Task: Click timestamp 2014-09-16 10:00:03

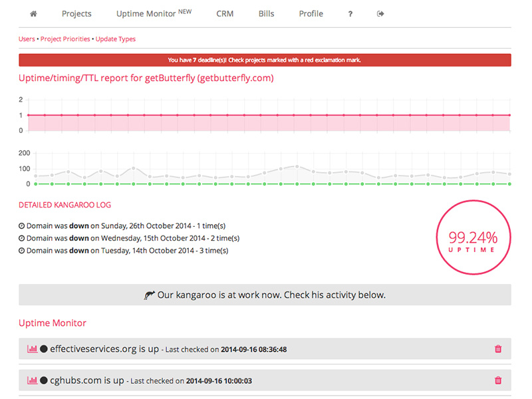Action: 219,381
